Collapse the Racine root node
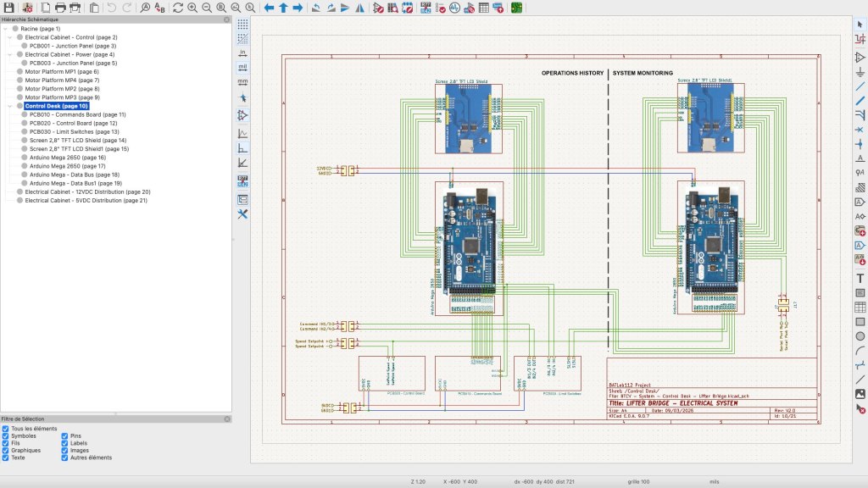 tap(3, 29)
